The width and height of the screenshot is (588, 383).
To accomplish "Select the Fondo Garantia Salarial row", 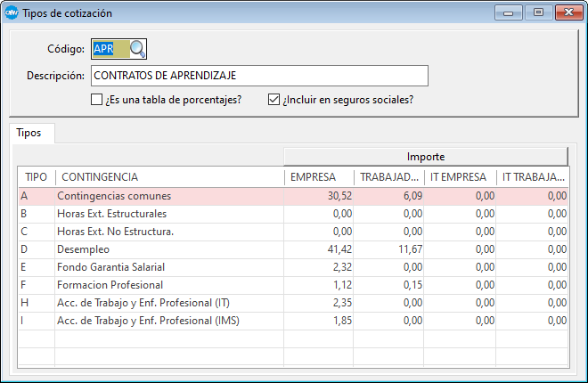I will click(169, 267).
